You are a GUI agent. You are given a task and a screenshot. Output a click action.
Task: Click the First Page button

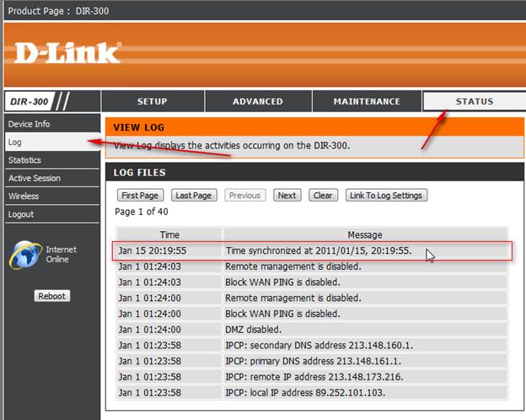click(140, 196)
